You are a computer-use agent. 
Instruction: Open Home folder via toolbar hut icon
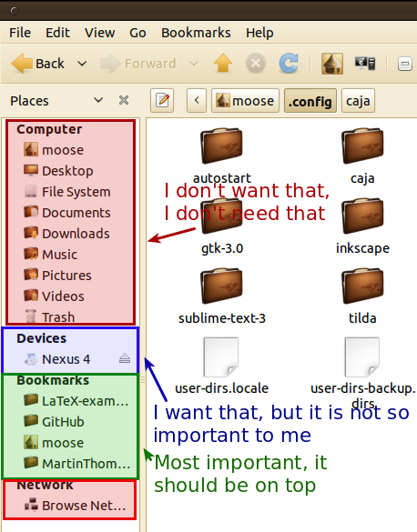(332, 64)
